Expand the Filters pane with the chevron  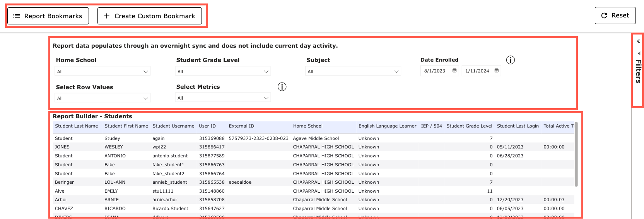click(x=638, y=41)
